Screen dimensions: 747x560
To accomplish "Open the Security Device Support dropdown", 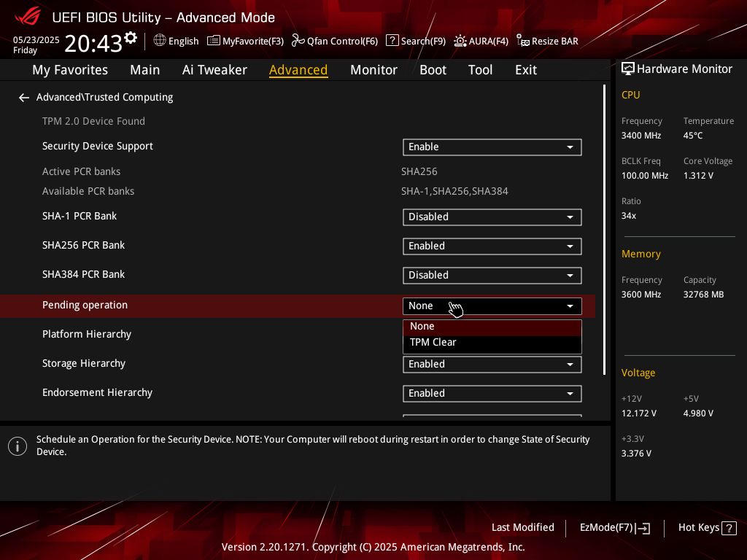I will point(492,147).
